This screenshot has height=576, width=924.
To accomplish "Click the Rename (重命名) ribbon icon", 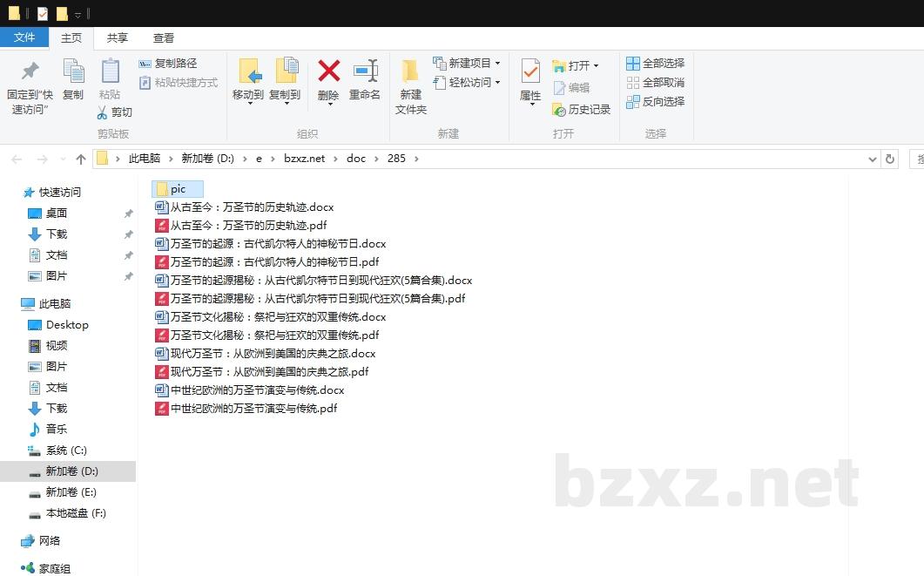I will [x=365, y=71].
